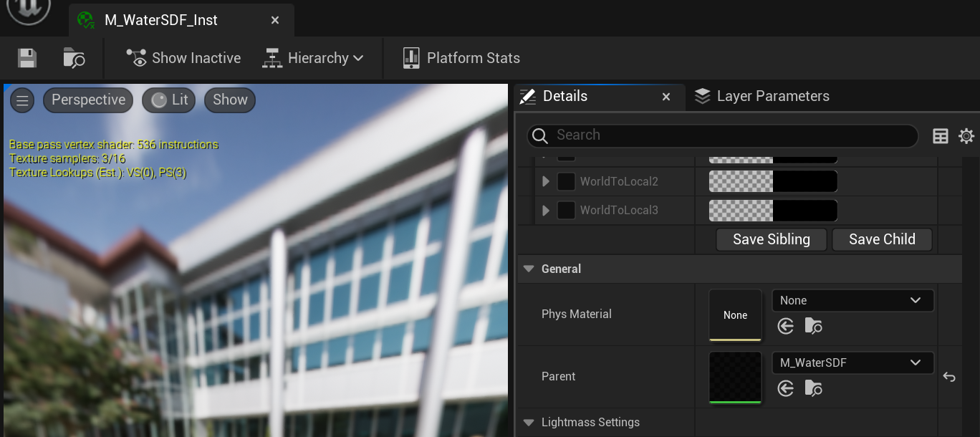
Task: Open the Lit view mode menu
Action: pyautogui.click(x=169, y=100)
